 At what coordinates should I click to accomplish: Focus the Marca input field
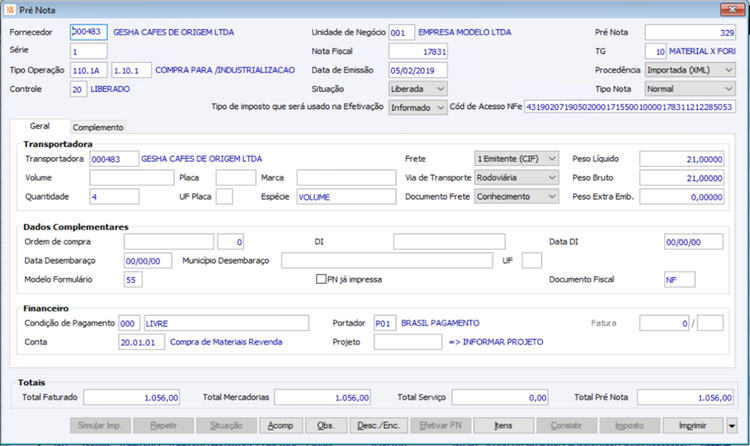pyautogui.click(x=346, y=178)
